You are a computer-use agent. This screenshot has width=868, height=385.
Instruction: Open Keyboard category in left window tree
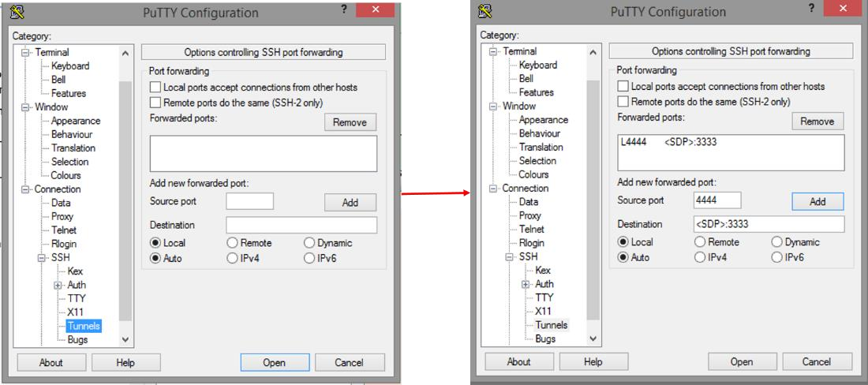click(x=70, y=65)
